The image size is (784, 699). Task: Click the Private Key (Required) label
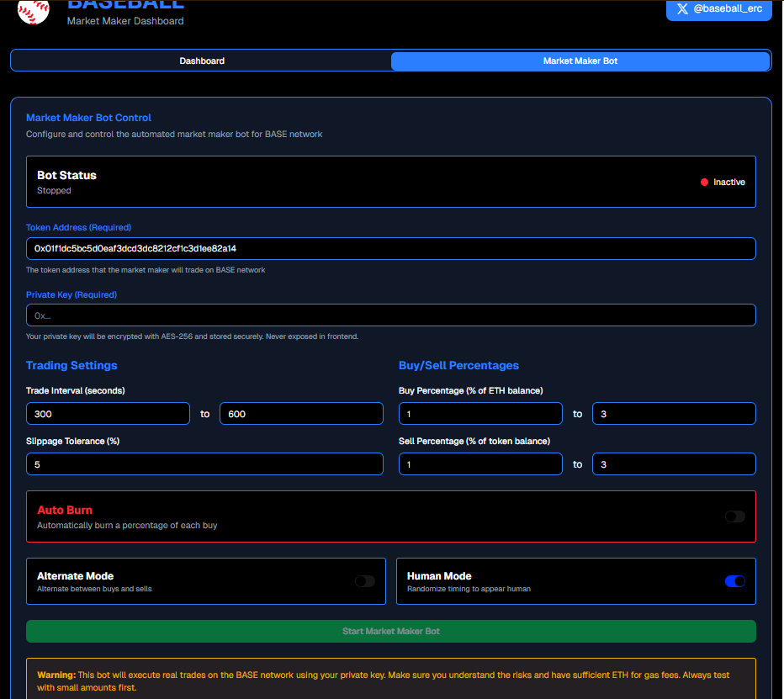[72, 295]
